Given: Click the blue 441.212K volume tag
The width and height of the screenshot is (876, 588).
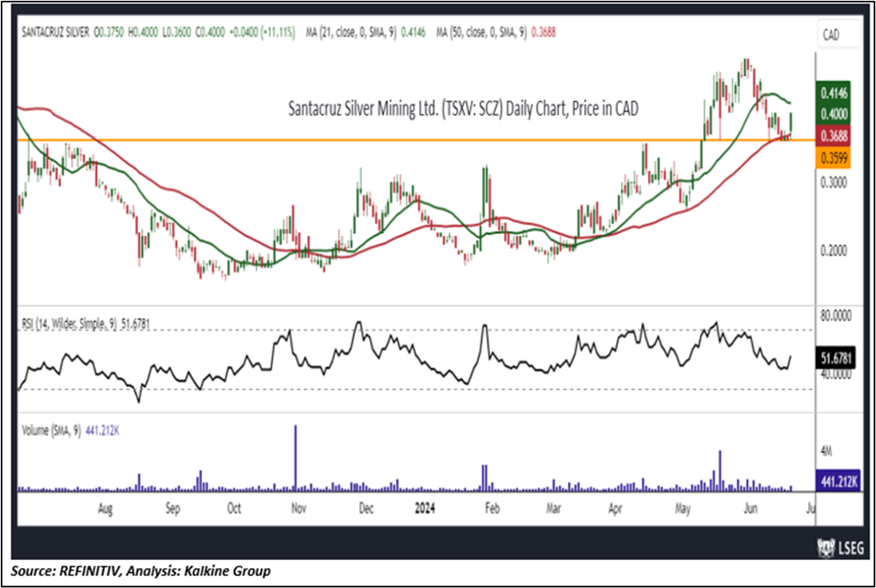Looking at the screenshot, I should pos(836,481).
